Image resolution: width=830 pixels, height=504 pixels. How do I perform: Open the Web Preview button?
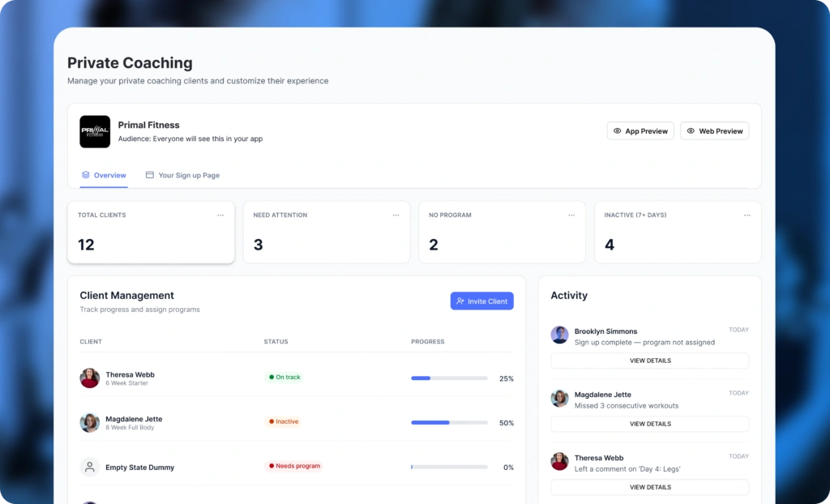714,130
